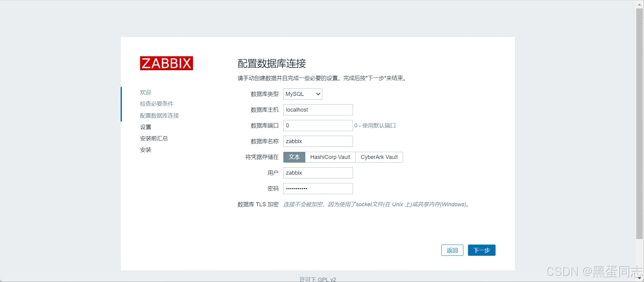Viewport: 644px width, 282px height.
Task: Click the scrollbar up arrow
Action: point(639,4)
